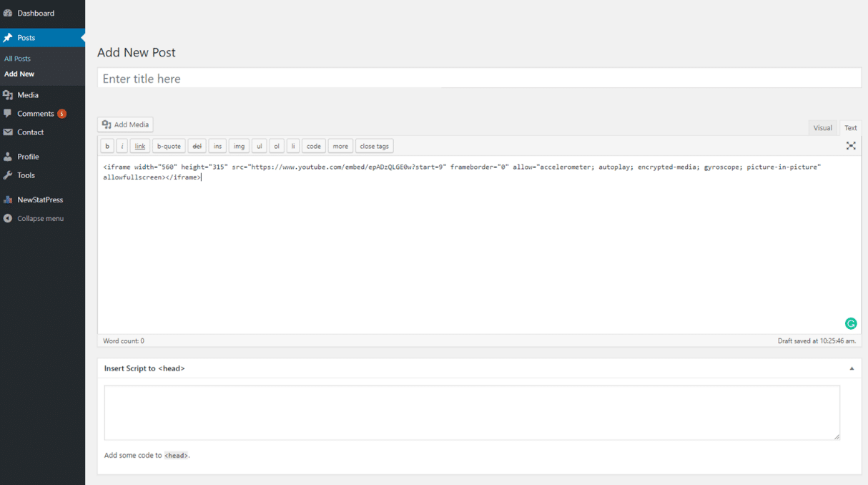Click the Word count status text

(x=124, y=341)
